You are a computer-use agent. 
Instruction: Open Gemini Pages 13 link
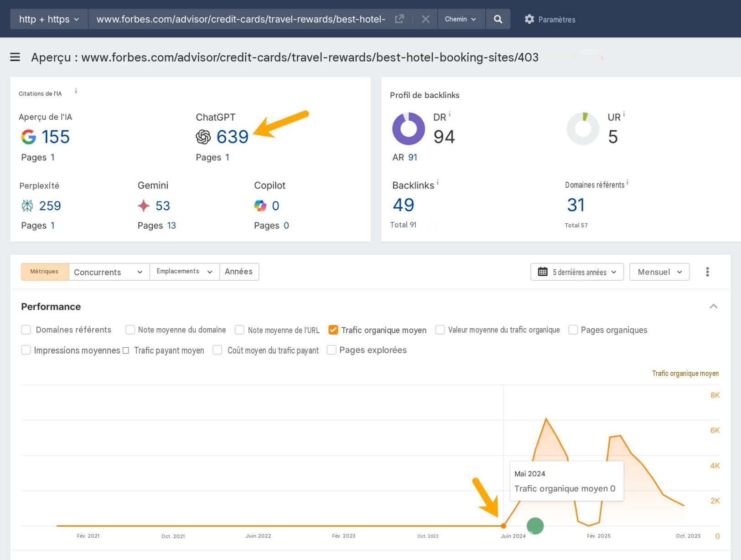pyautogui.click(x=171, y=226)
